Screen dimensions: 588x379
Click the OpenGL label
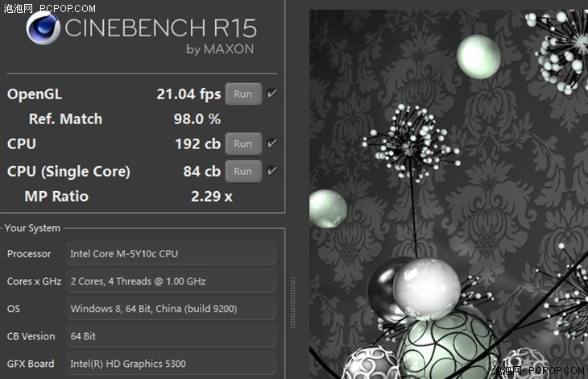[x=35, y=94]
